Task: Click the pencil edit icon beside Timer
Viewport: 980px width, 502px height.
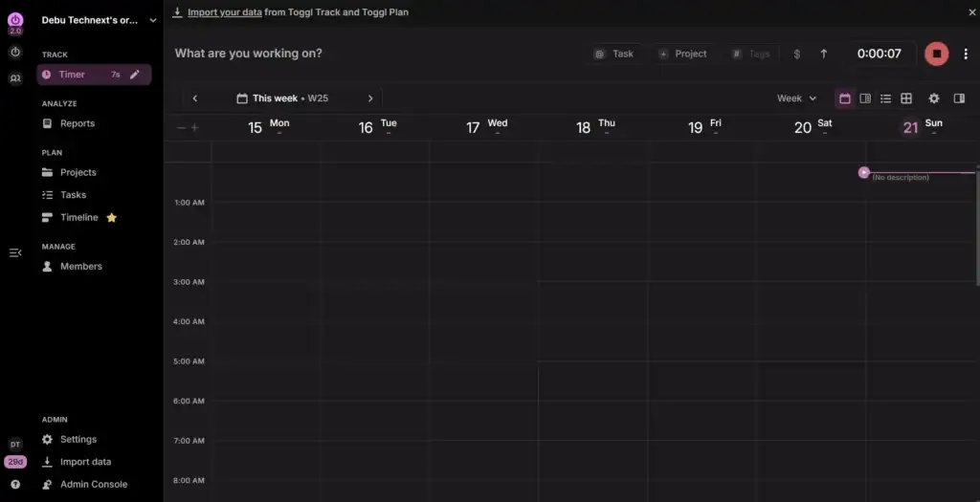Action: [134, 75]
